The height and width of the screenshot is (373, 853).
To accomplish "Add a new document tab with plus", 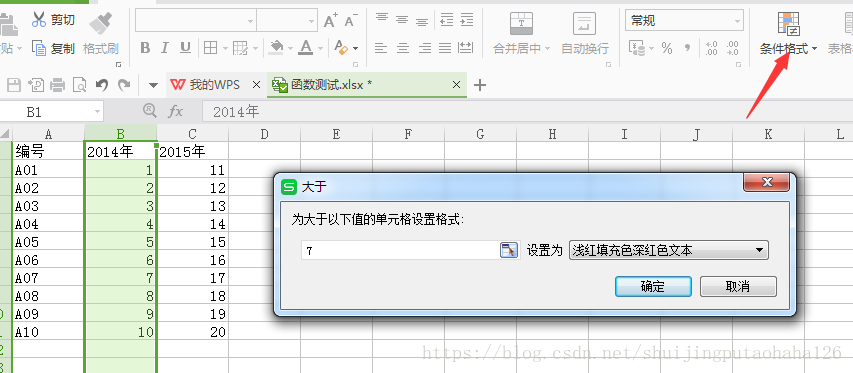I will point(479,85).
